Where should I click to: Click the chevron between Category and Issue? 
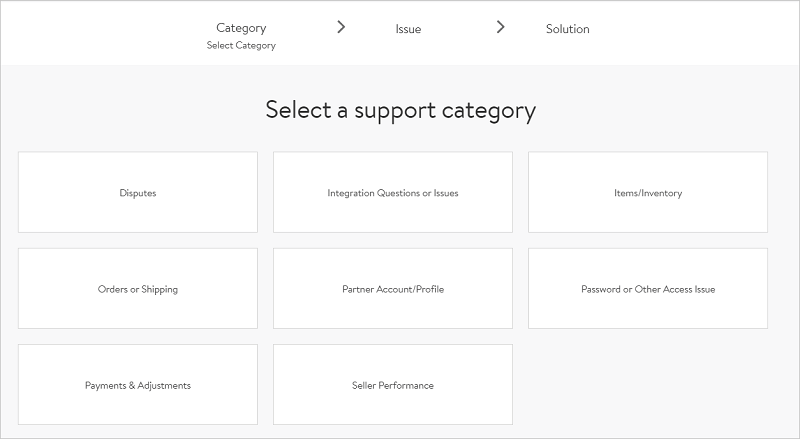341,27
